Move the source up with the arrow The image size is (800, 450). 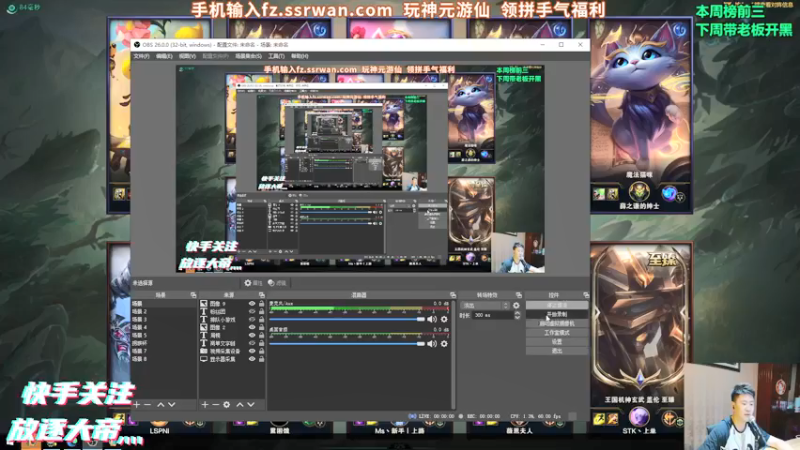(240, 405)
